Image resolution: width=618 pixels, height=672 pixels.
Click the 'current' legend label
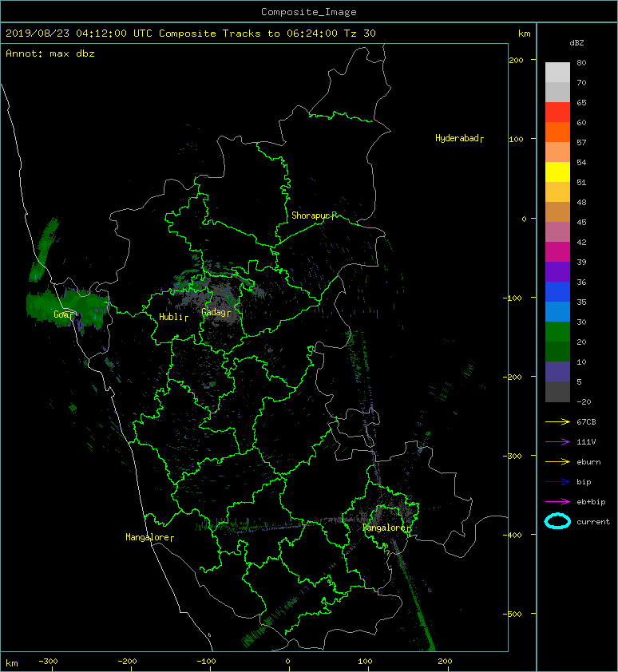[x=593, y=522]
